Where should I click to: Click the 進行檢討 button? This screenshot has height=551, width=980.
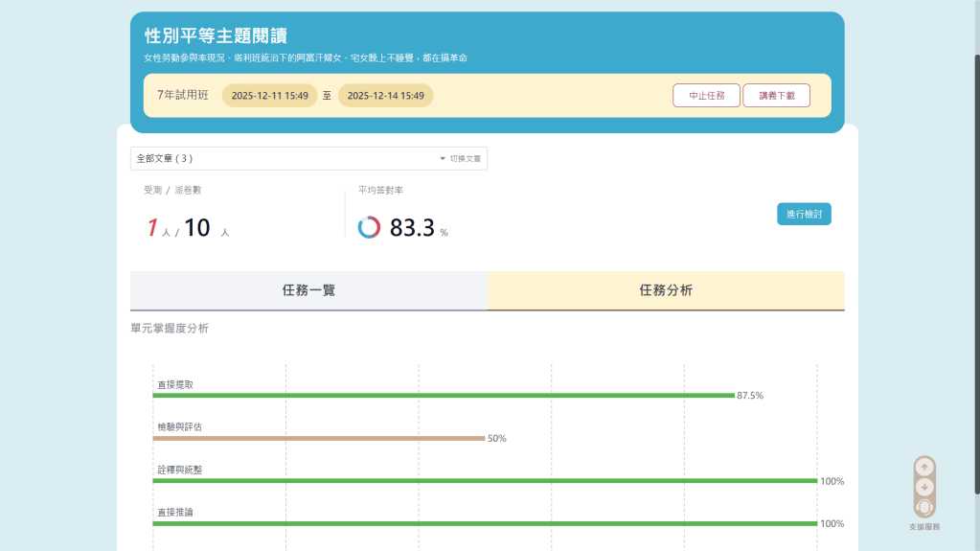click(803, 214)
